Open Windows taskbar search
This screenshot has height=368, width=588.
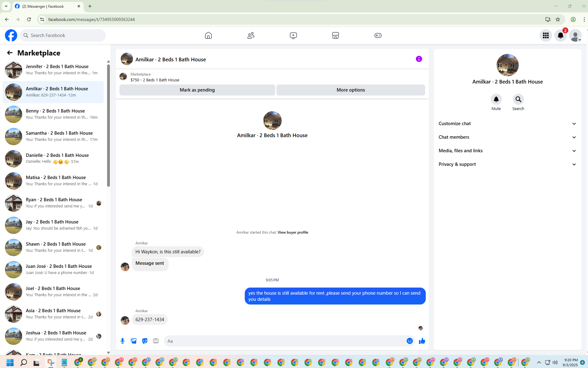pos(24,362)
